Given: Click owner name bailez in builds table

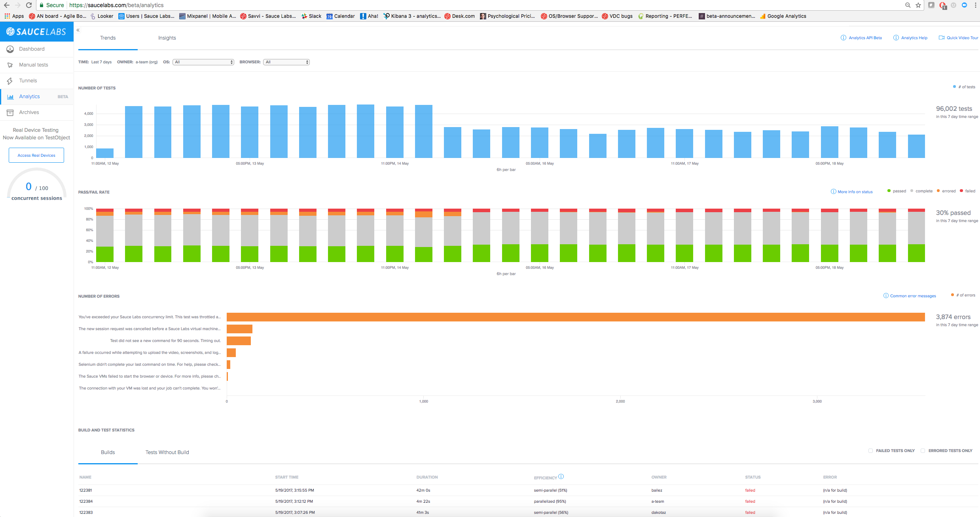Looking at the screenshot, I should click(x=657, y=490).
